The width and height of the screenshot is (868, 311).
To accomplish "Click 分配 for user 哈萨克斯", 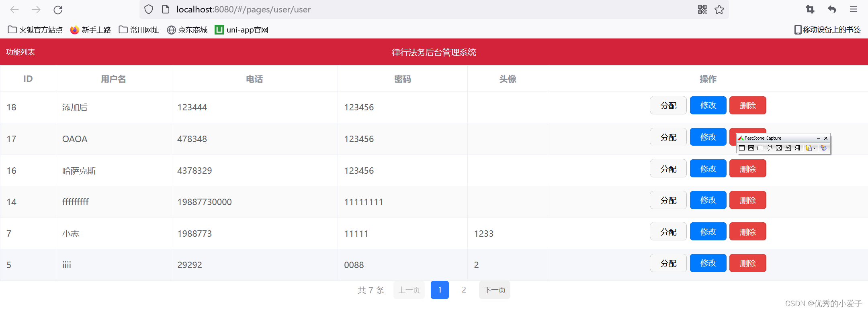I will [x=668, y=169].
